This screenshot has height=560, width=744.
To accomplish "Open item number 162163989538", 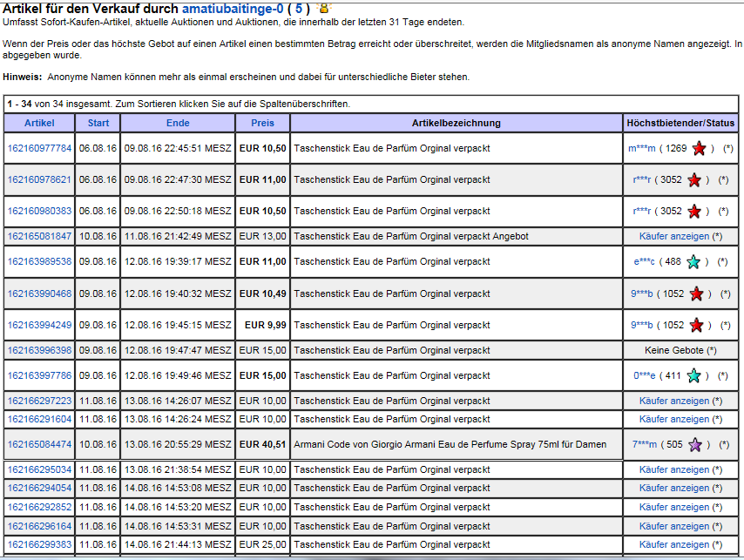I will pos(39,261).
